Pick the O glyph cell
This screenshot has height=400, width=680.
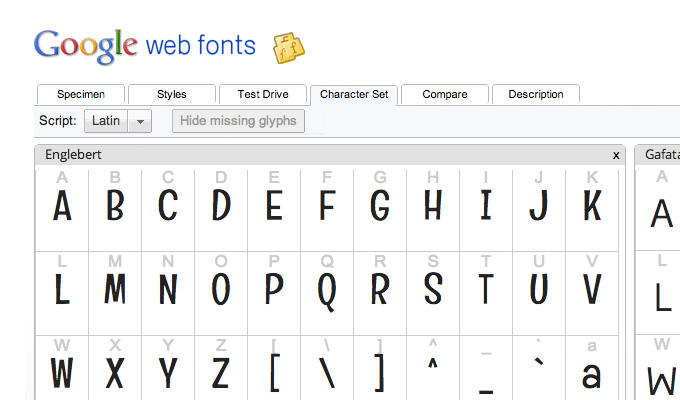(x=221, y=294)
